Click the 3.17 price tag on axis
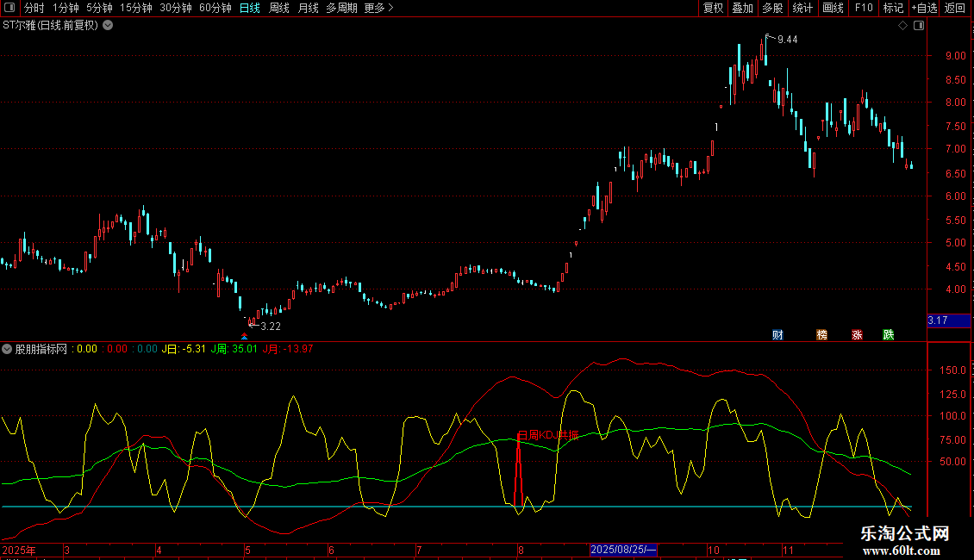 click(948, 320)
